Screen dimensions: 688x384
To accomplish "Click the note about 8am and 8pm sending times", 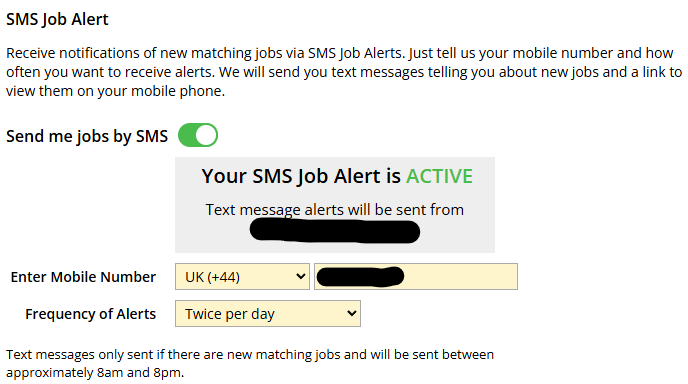I will pyautogui.click(x=250, y=363).
